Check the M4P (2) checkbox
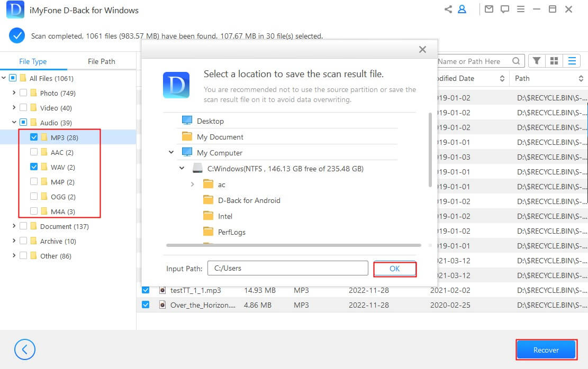Screen dimensions: 588x369 (34, 181)
